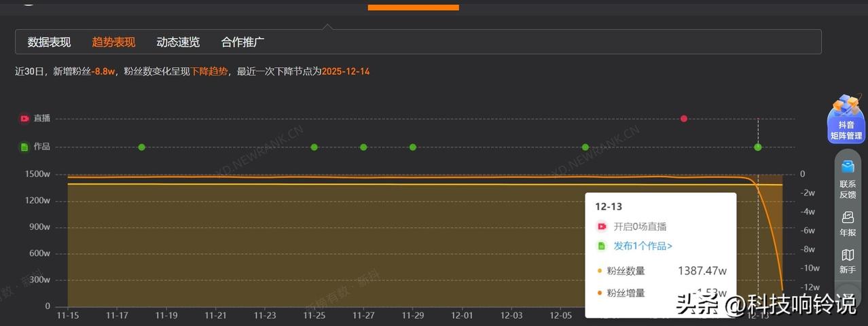The height and width of the screenshot is (326, 868).
Task: Click the 12-13 tooltip date header
Action: tap(609, 206)
